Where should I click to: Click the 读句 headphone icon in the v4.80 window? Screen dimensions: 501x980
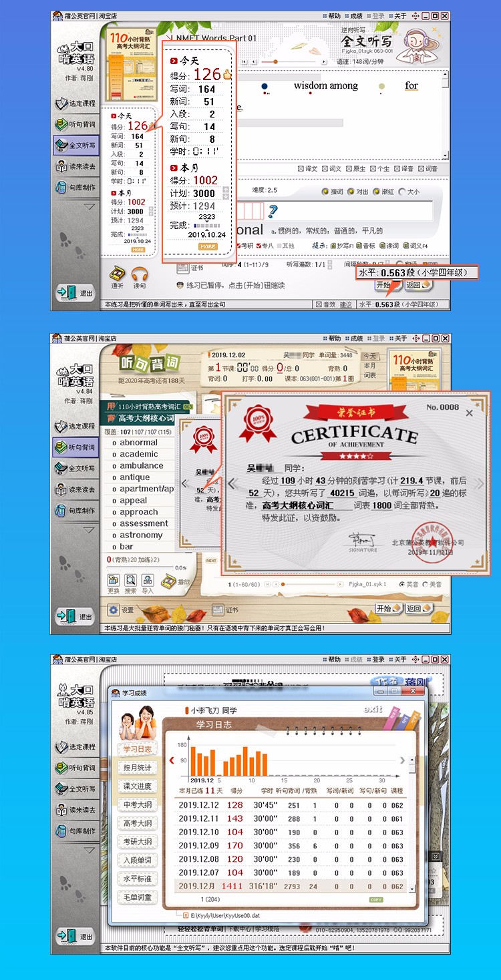coord(139,273)
